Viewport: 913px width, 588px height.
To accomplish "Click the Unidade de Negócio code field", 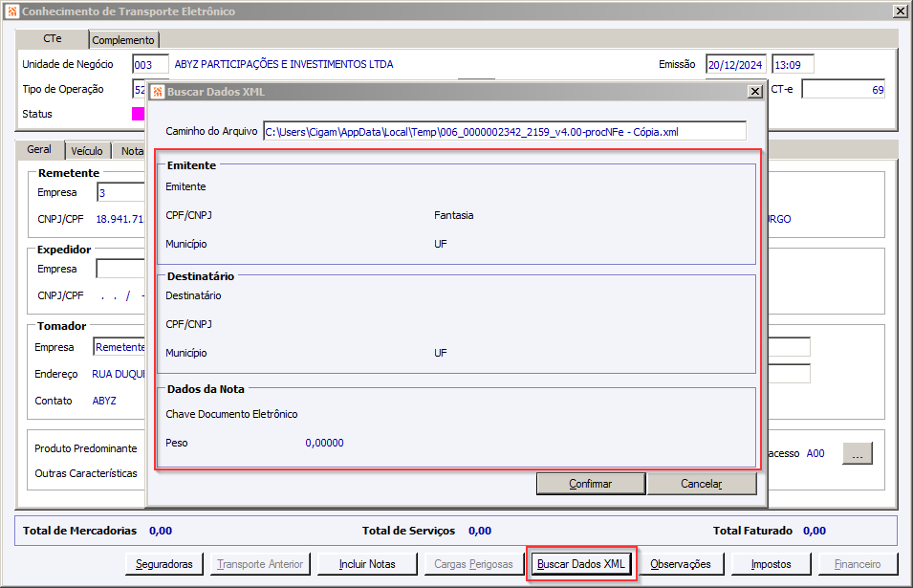I will pyautogui.click(x=150, y=65).
